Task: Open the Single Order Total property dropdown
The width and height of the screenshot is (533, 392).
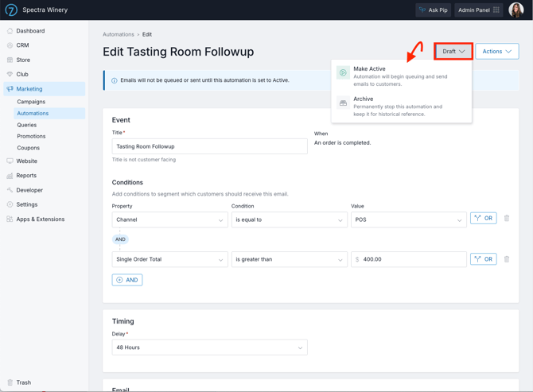Action: click(169, 259)
